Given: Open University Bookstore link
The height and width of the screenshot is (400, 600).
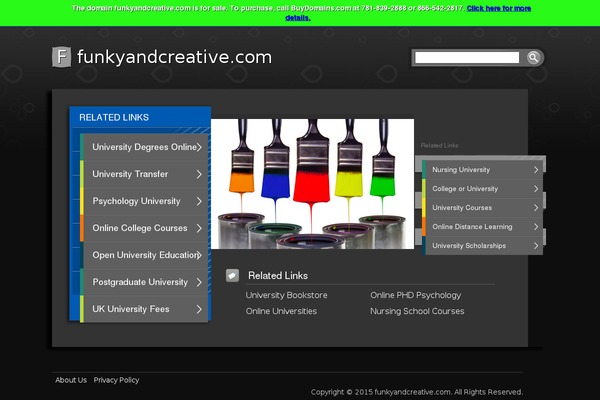Looking at the screenshot, I should click(287, 295).
